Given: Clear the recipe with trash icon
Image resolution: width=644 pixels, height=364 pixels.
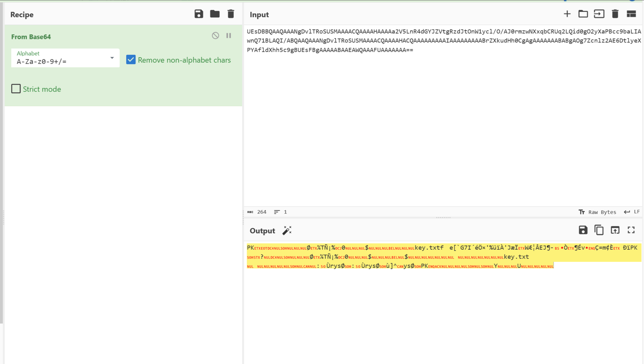Looking at the screenshot, I should coord(231,14).
